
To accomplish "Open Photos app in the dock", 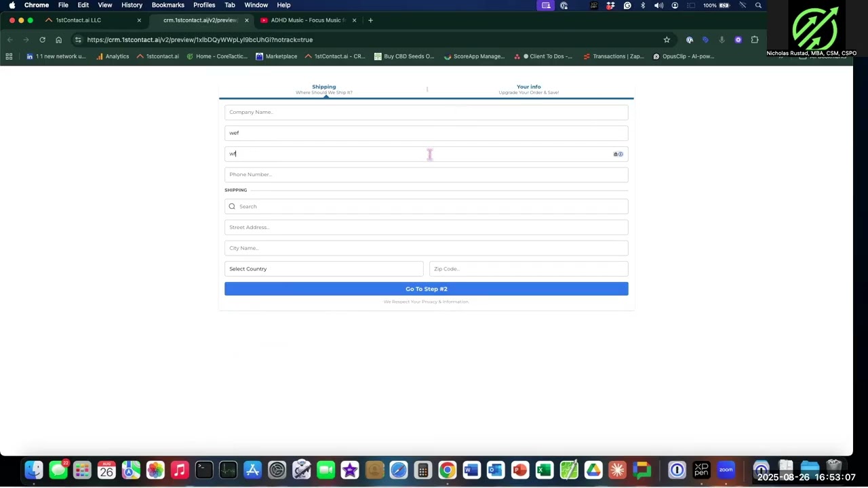I will click(155, 470).
